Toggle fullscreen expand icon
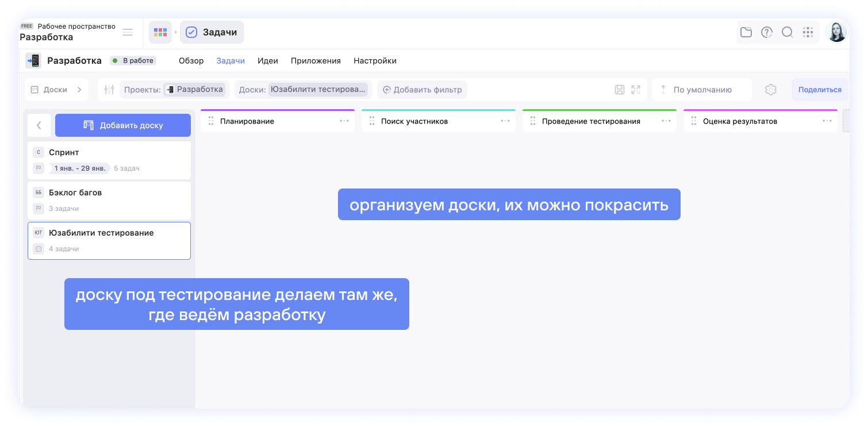This screenshot has width=868, height=427. [x=636, y=90]
